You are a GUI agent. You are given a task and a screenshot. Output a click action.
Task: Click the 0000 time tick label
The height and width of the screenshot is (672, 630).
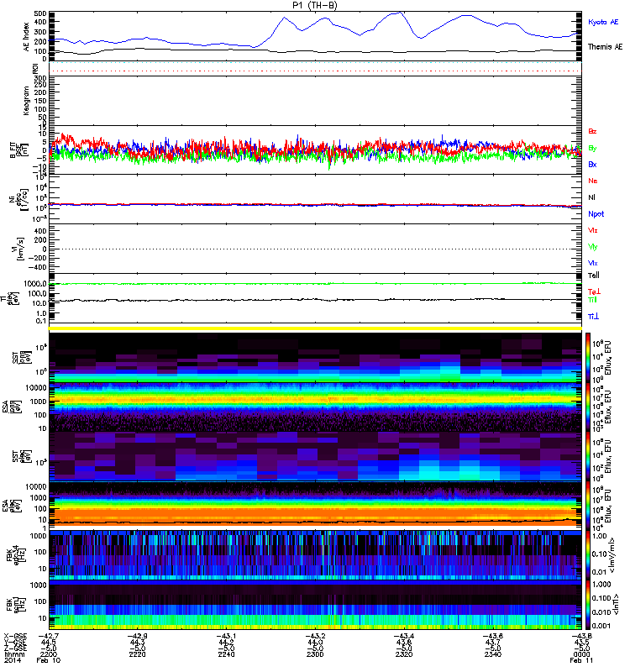[581, 654]
